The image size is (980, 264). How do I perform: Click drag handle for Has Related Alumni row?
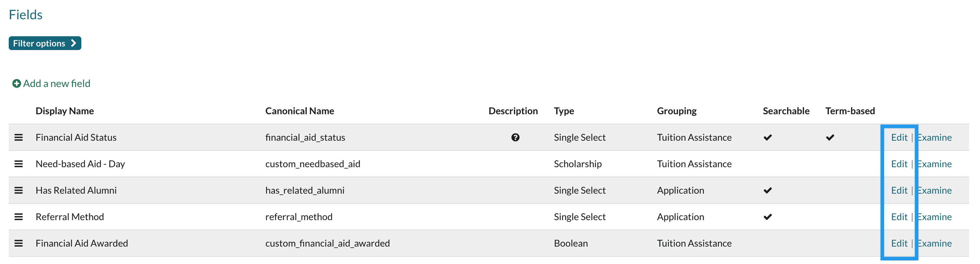click(x=18, y=190)
